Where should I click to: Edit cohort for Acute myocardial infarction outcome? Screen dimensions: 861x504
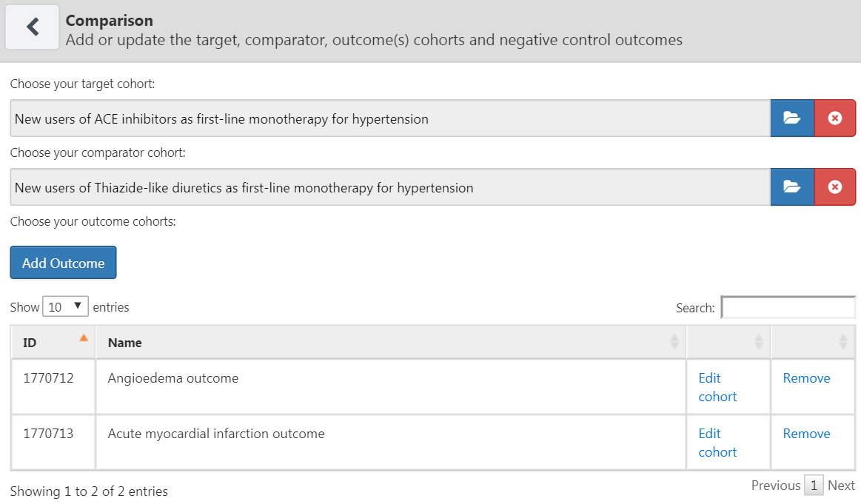(717, 443)
